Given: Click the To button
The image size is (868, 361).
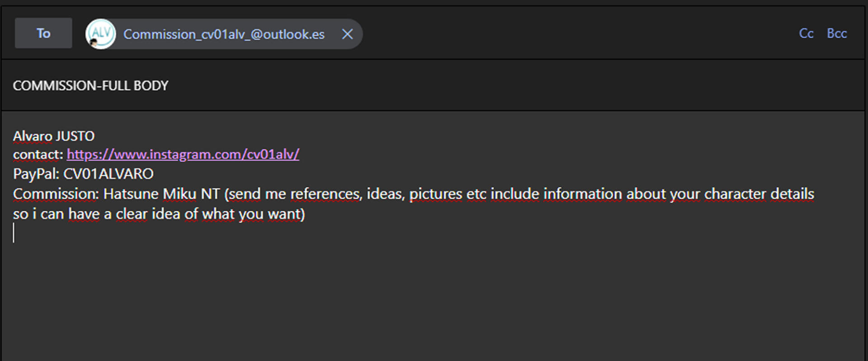Looking at the screenshot, I should tap(43, 33).
